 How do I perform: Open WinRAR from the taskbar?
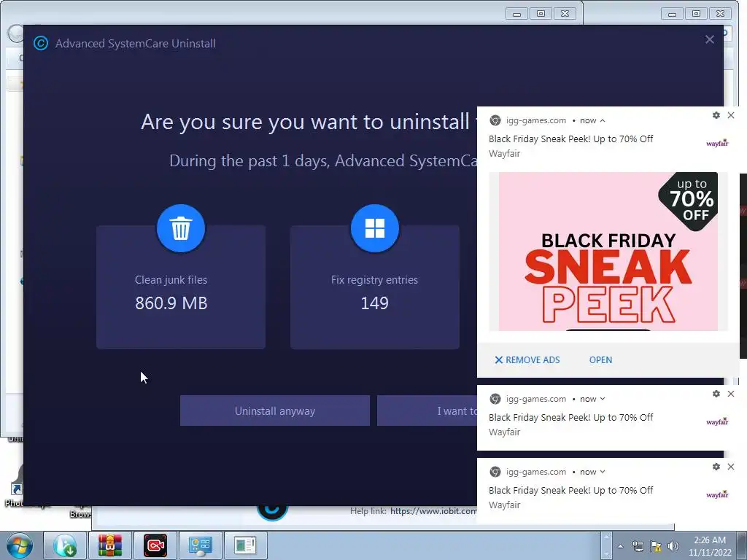110,545
